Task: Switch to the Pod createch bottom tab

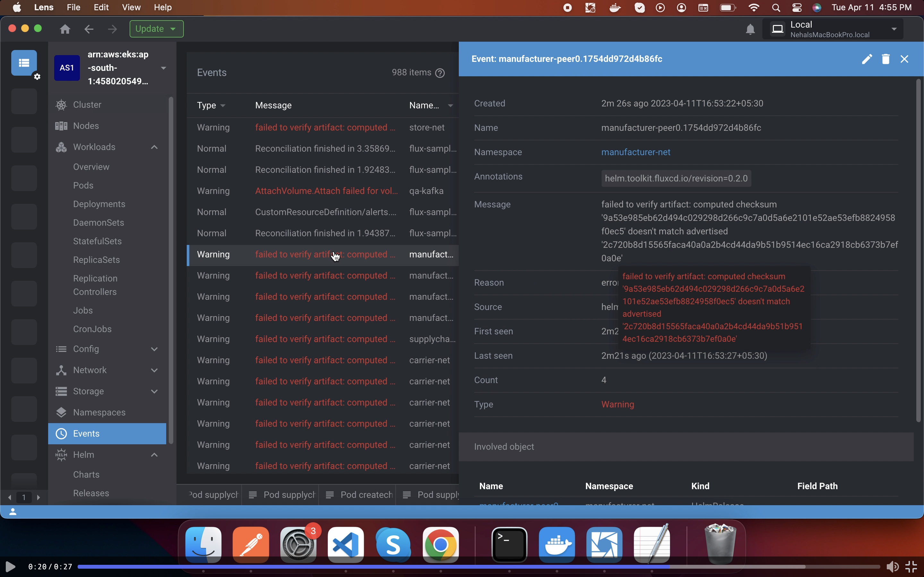Action: (365, 495)
